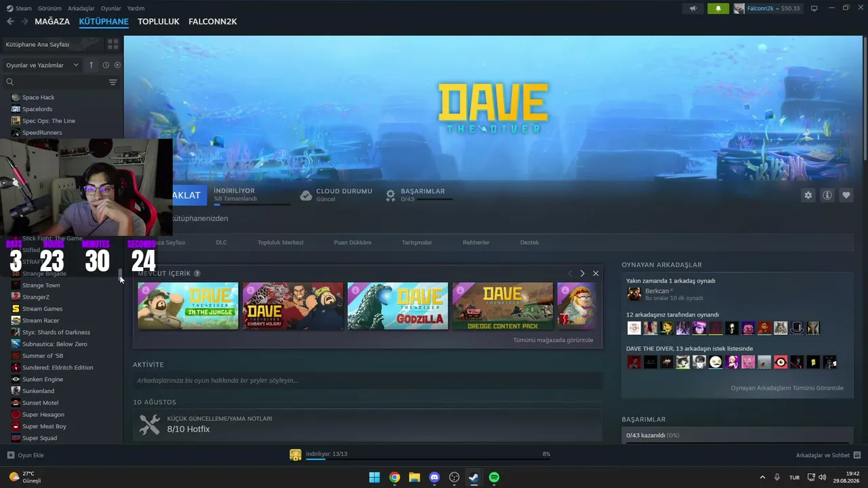Go forward with the right navigation arrow

tap(24, 22)
